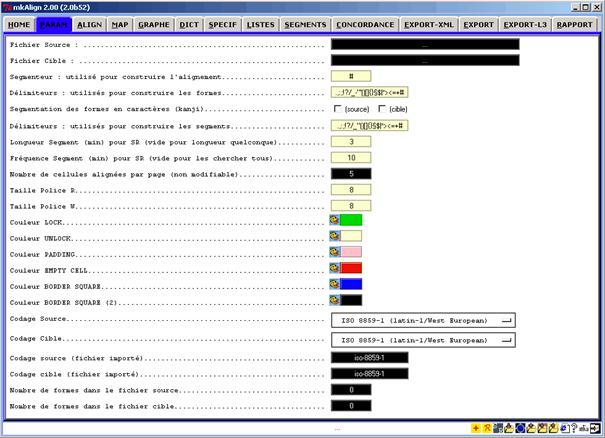Click the Fichier Source file button

click(425, 44)
